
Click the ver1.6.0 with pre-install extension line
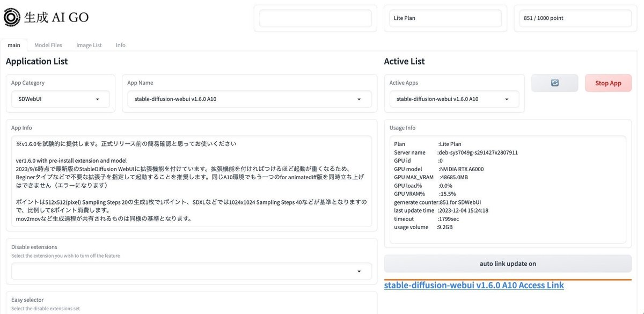pos(71,160)
